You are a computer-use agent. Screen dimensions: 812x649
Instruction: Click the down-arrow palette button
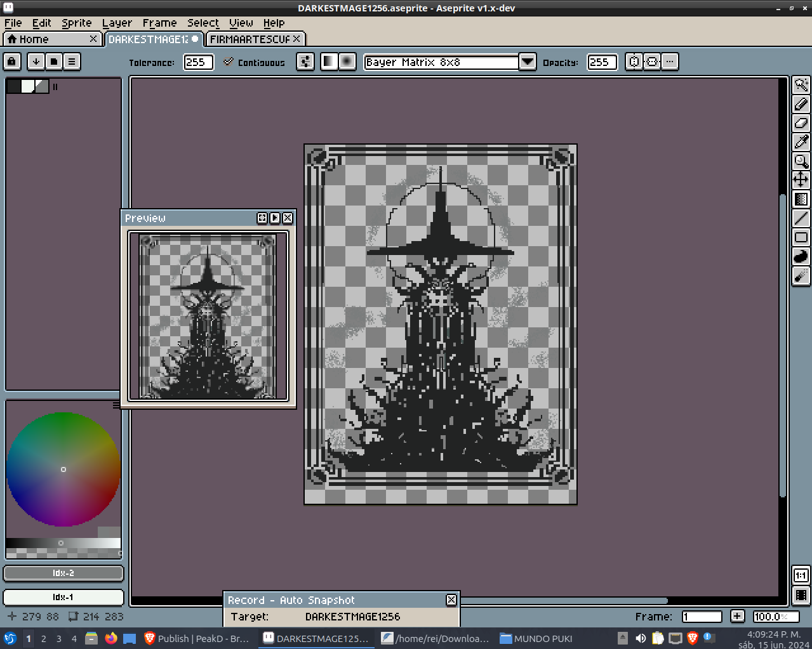[x=36, y=62]
